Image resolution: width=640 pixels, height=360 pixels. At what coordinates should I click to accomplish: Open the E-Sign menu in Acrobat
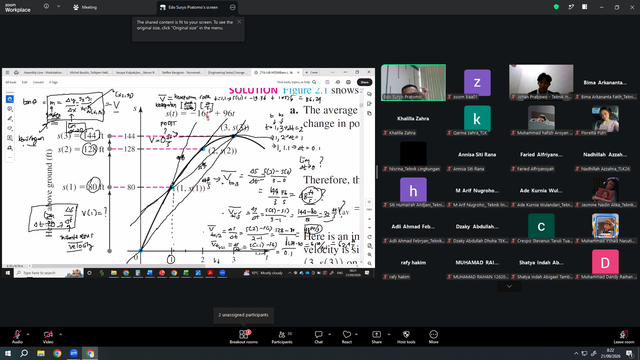53,82
